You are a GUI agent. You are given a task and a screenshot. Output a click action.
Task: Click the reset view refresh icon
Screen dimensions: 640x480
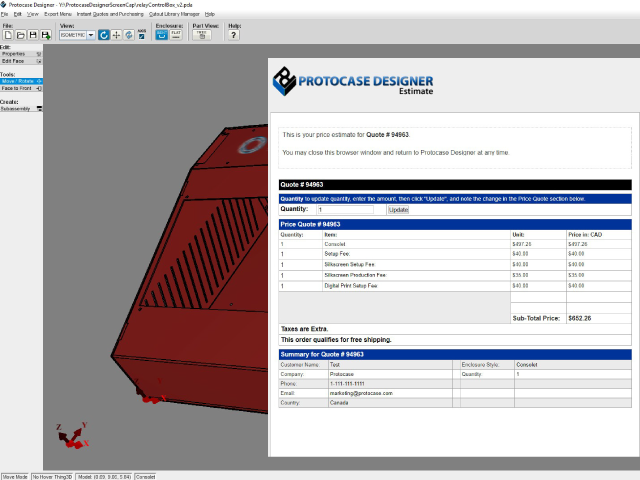129,35
